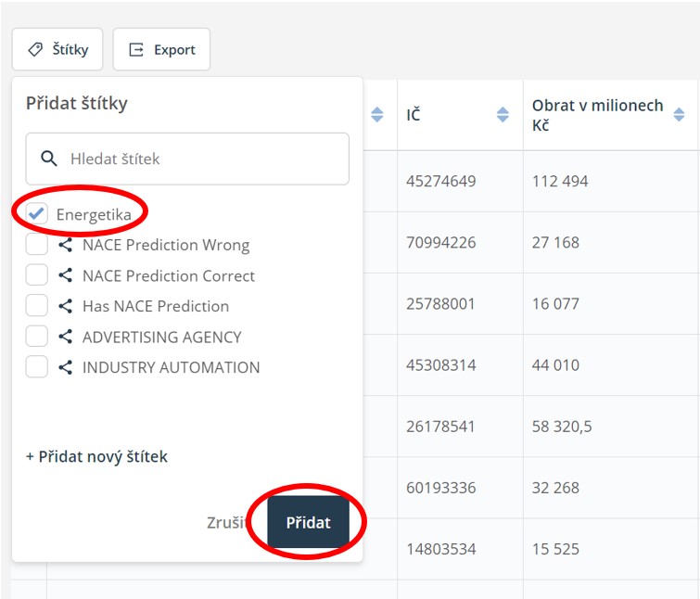
Task: Click turnover value 15 525
Action: point(555,549)
